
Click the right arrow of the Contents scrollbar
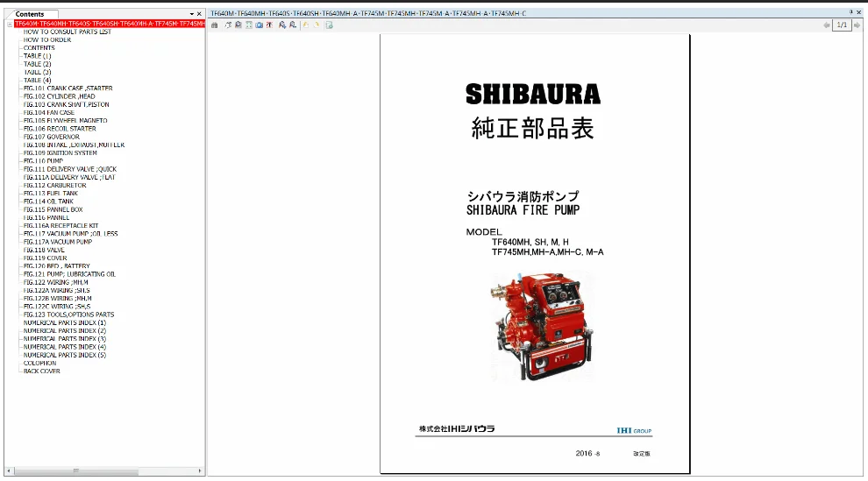pyautogui.click(x=199, y=471)
